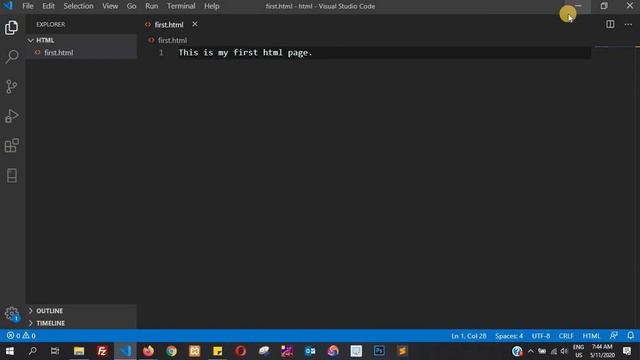Open the Selection menu

pyautogui.click(x=78, y=6)
